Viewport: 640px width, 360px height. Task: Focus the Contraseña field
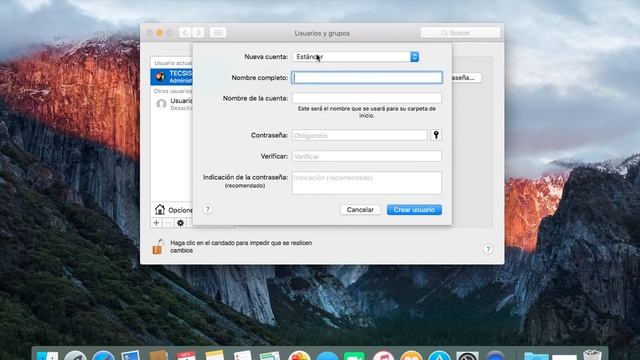(360, 135)
